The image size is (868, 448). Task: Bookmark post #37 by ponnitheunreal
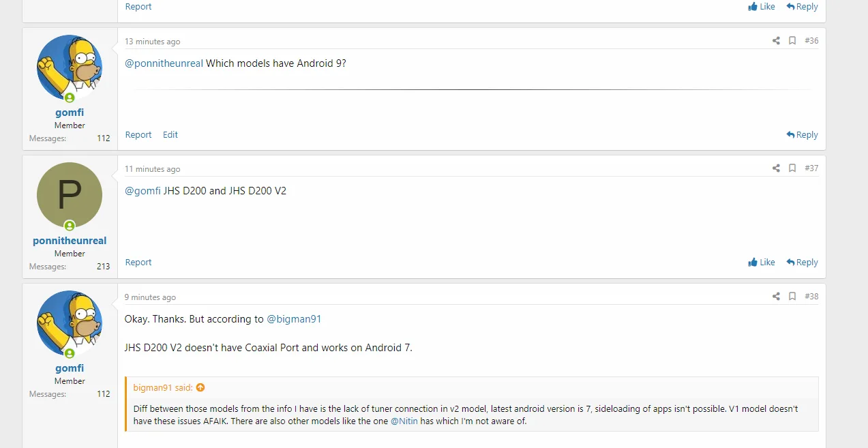[x=792, y=168]
